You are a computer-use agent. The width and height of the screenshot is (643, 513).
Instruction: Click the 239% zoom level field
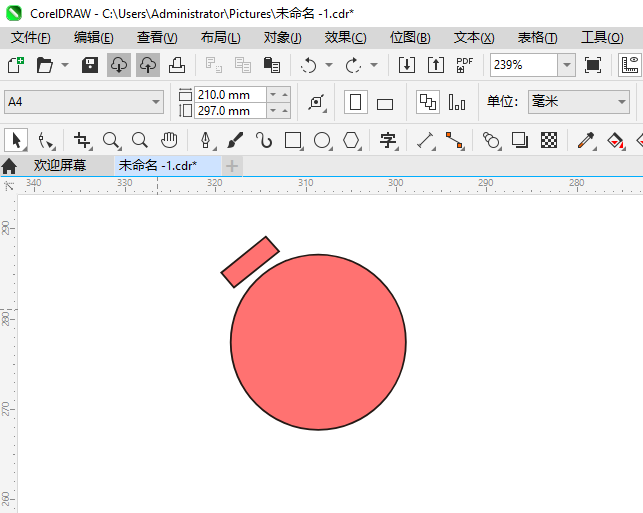click(524, 65)
